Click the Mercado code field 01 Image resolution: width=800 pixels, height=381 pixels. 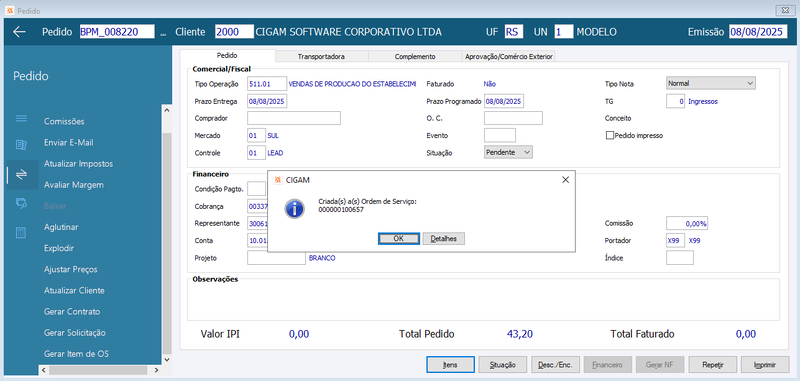point(256,136)
